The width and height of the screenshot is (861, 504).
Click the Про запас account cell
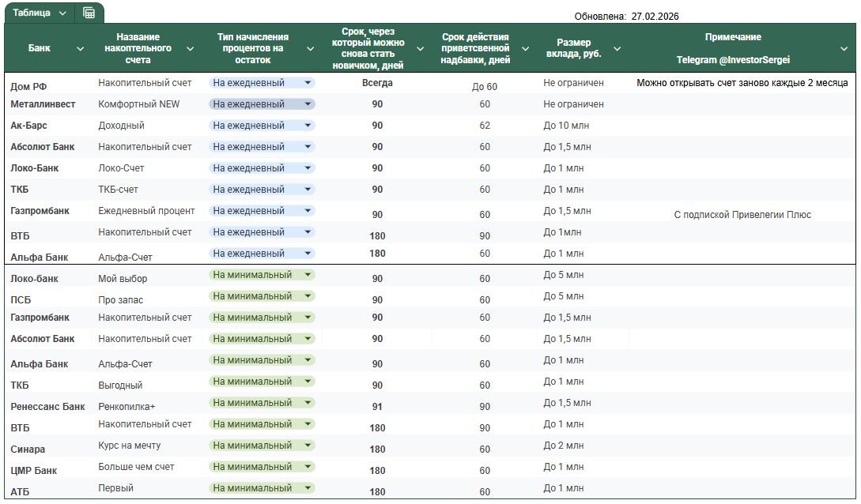click(x=121, y=300)
